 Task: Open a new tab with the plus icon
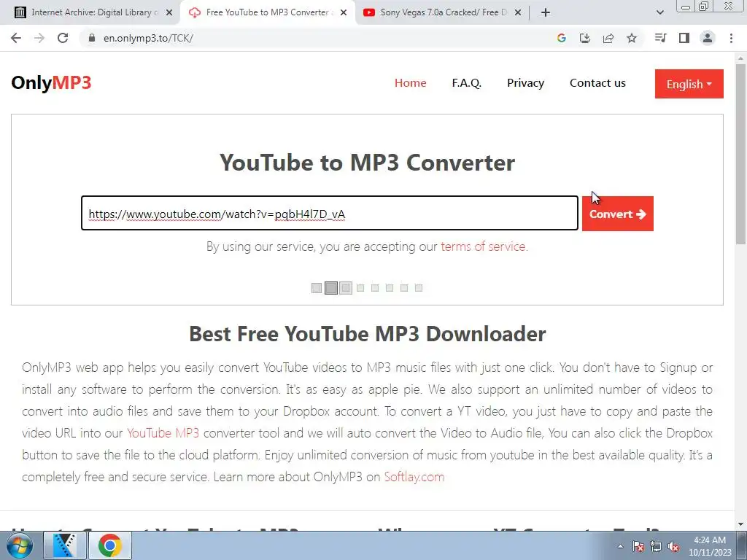click(546, 12)
